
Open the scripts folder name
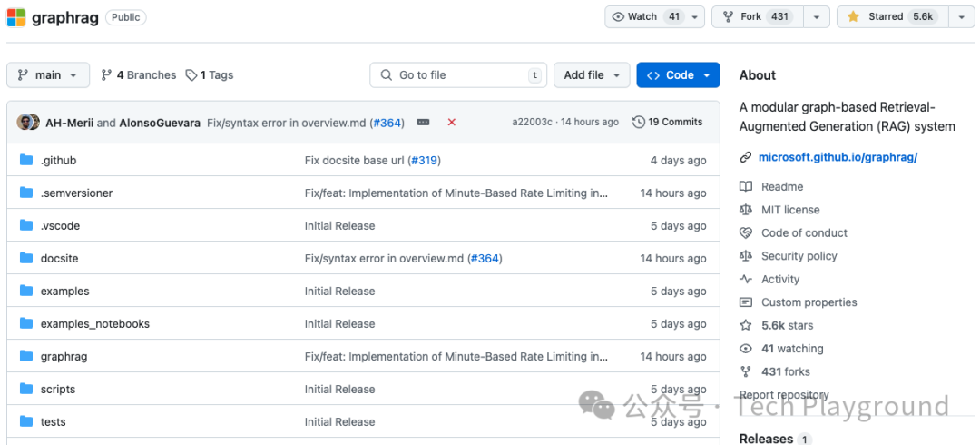coord(58,389)
